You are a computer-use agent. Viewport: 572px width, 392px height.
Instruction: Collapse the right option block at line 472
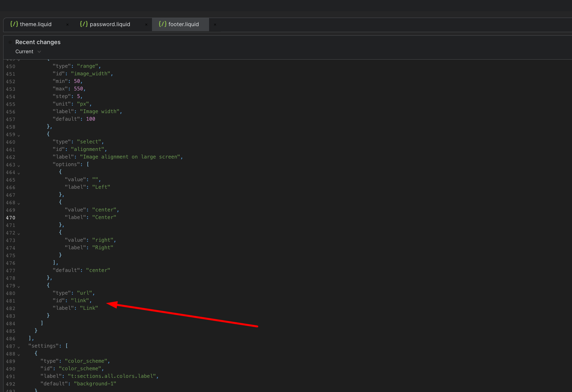[x=19, y=233]
